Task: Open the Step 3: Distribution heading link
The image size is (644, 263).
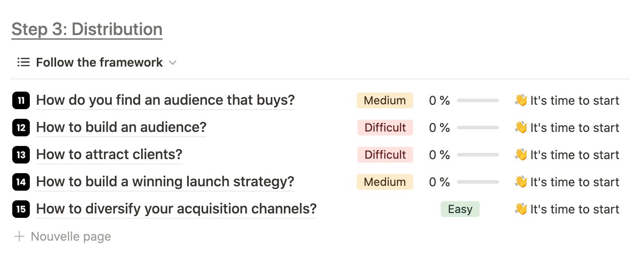Action: (x=87, y=29)
